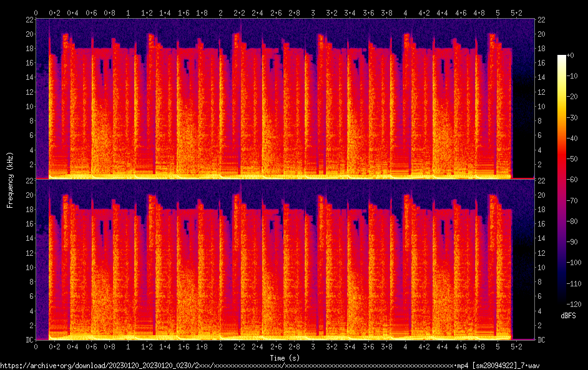
Task: Click the bright yellow top of the color scale
Action: (x=562, y=58)
